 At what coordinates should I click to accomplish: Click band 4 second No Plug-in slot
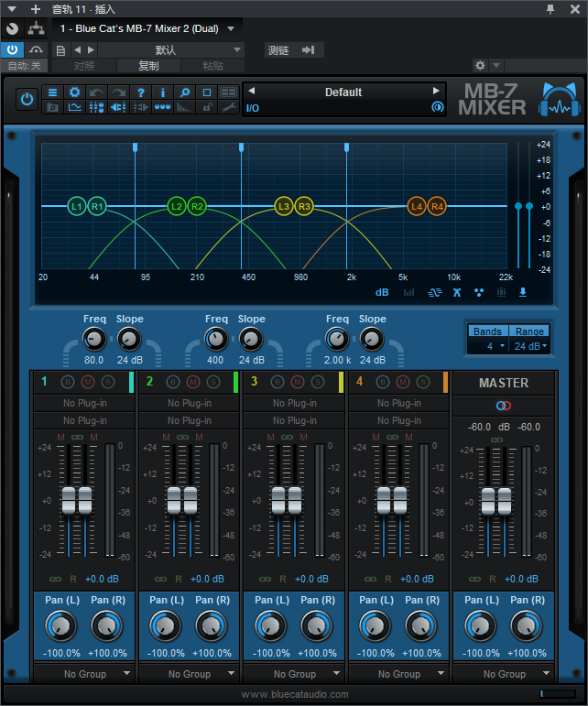399,420
